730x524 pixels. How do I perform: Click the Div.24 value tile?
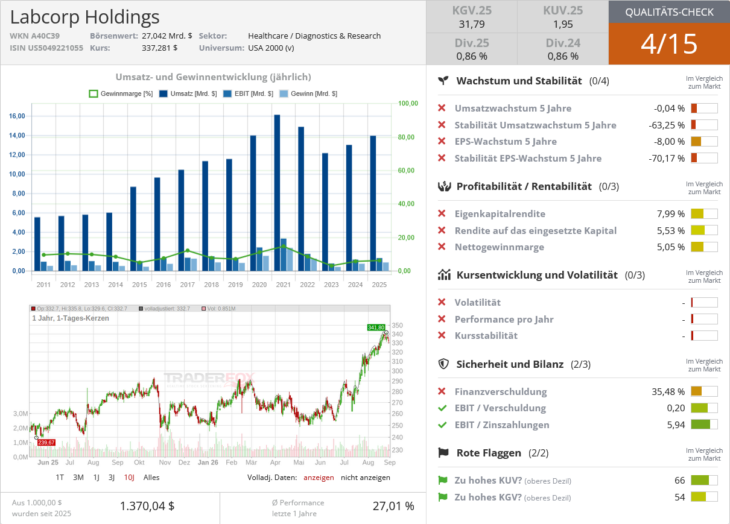[x=563, y=49]
